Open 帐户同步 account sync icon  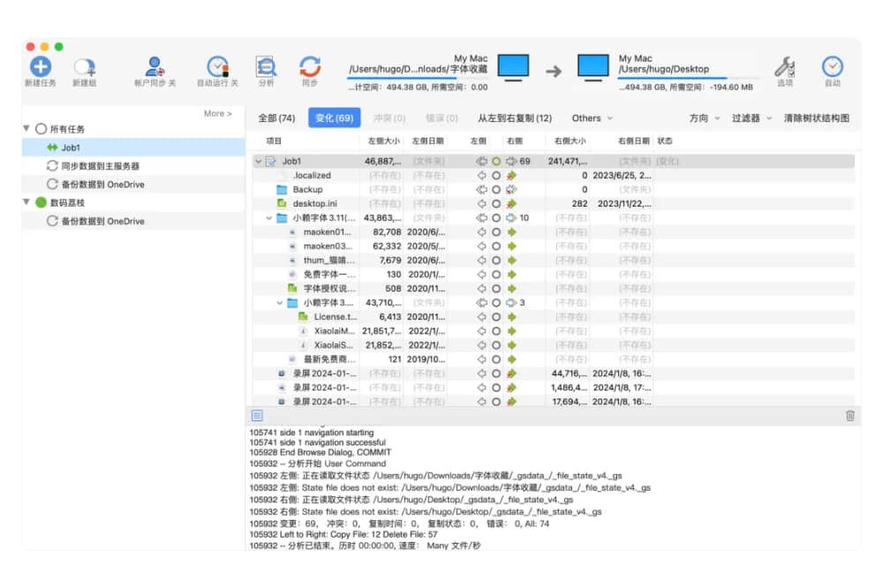point(155,67)
